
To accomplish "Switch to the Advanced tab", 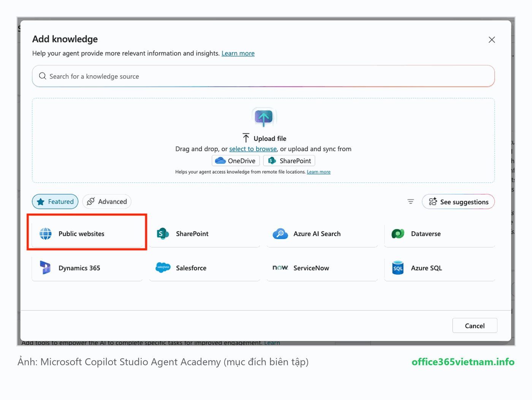I will click(107, 202).
